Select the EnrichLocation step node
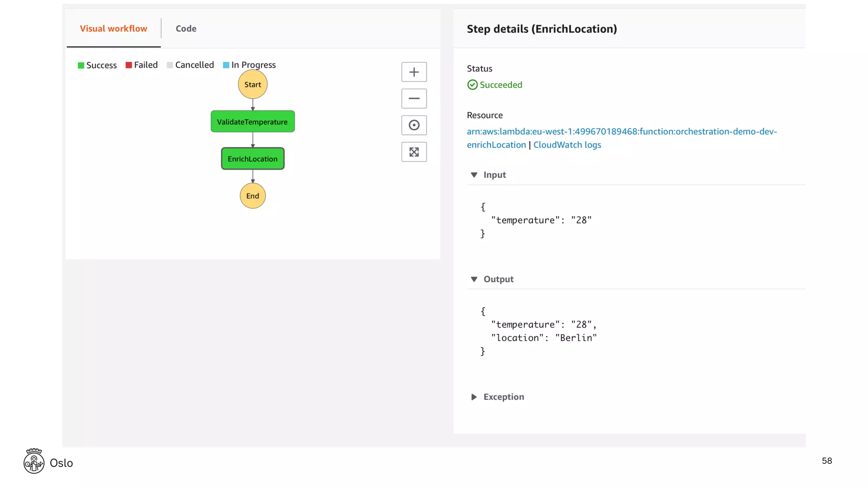The image size is (868, 488). click(x=253, y=159)
